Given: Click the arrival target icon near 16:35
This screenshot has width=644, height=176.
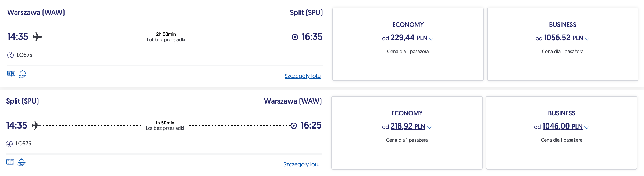Looking at the screenshot, I should [295, 37].
